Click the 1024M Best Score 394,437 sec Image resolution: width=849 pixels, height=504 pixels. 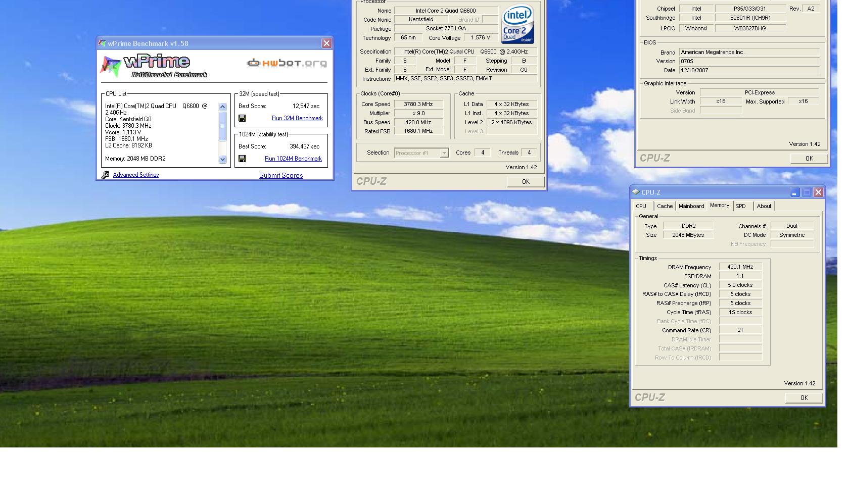[x=304, y=146]
